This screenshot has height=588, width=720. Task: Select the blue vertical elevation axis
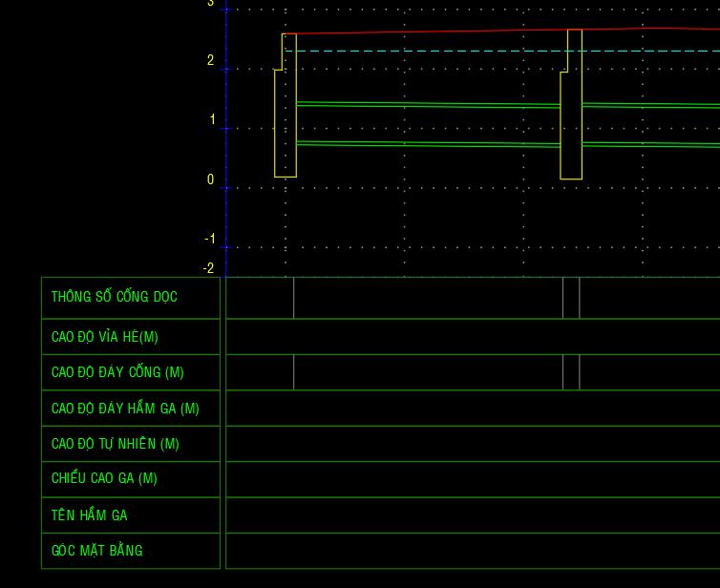click(x=226, y=137)
